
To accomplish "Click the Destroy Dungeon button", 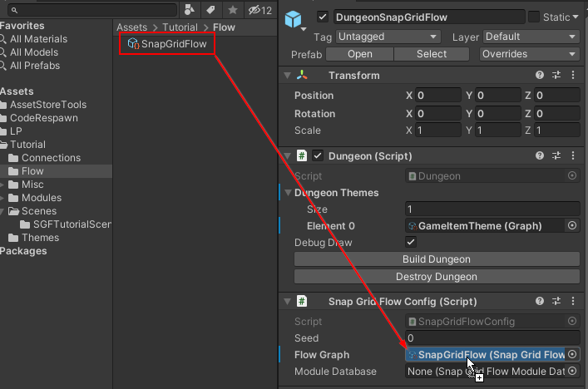I will (437, 276).
